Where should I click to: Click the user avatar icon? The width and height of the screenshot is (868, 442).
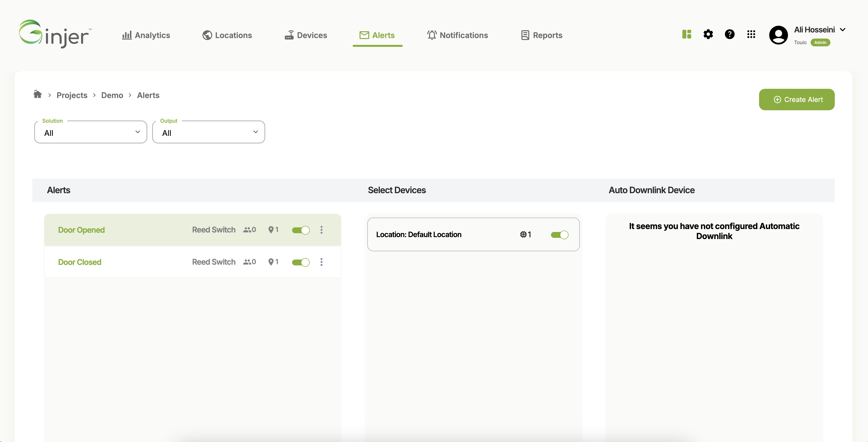tap(778, 35)
